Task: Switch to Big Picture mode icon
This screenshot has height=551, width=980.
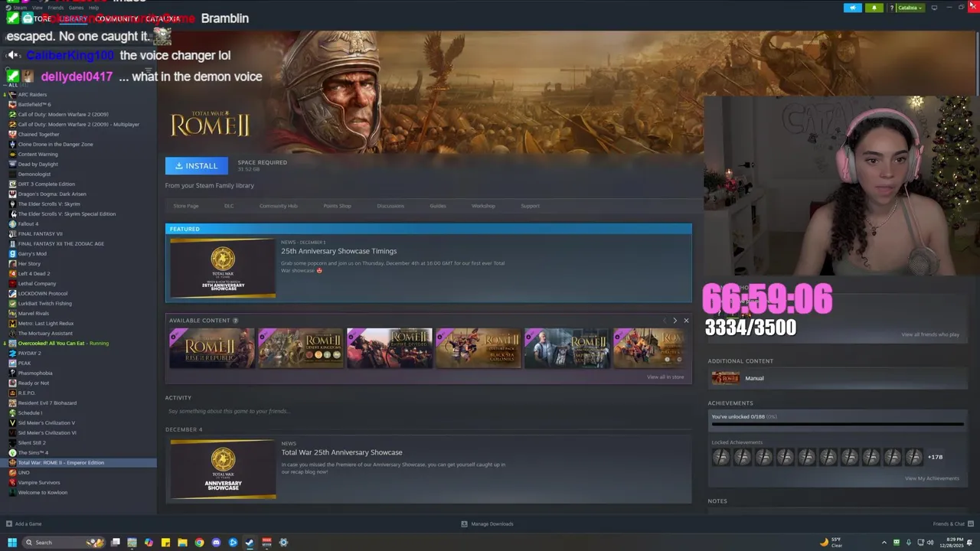Action: [934, 8]
